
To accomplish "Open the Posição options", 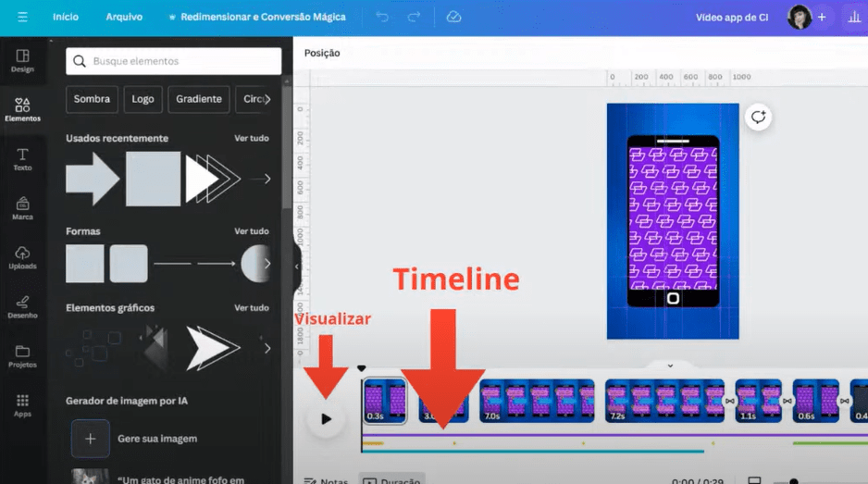I will tap(322, 53).
